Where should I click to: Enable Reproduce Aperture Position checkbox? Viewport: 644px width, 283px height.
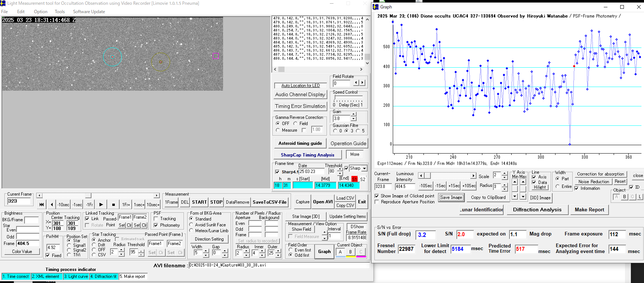(x=377, y=202)
